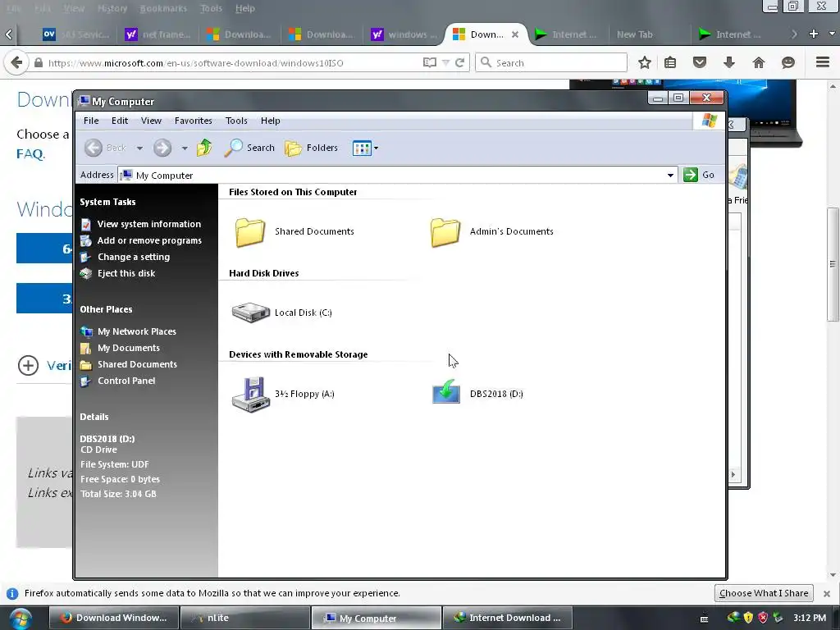Click Firefox back navigation arrow
This screenshot has width=840, height=630.
(x=16, y=62)
